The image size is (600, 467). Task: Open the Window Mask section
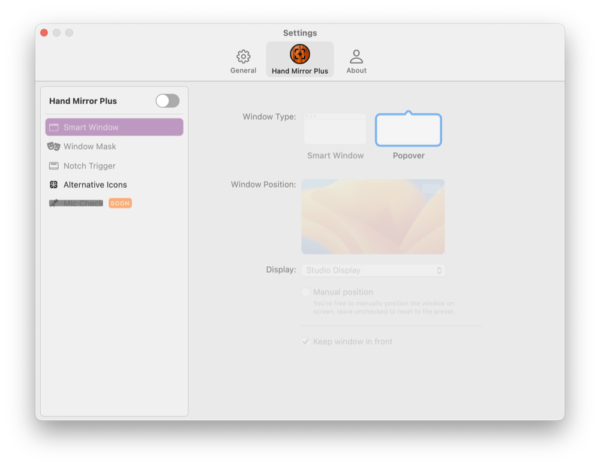click(x=114, y=146)
